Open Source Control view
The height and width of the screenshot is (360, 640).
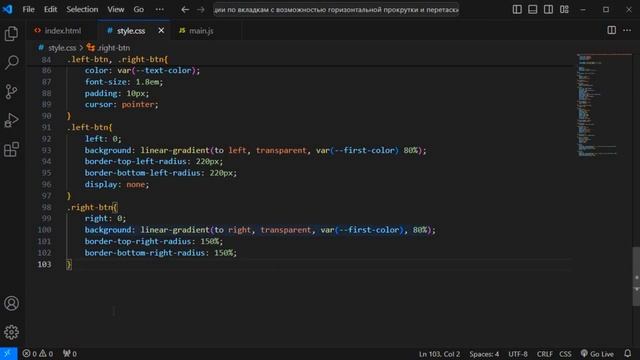11,91
